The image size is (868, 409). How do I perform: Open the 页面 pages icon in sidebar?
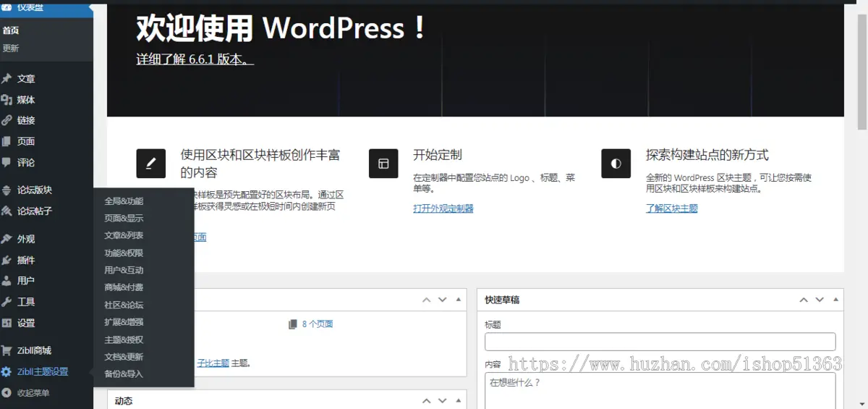(x=7, y=142)
